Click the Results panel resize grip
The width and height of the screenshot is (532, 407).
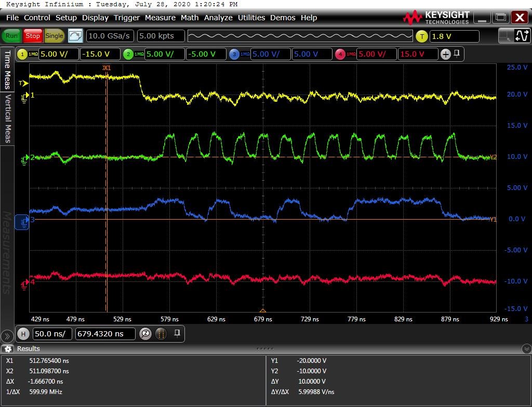point(265,348)
